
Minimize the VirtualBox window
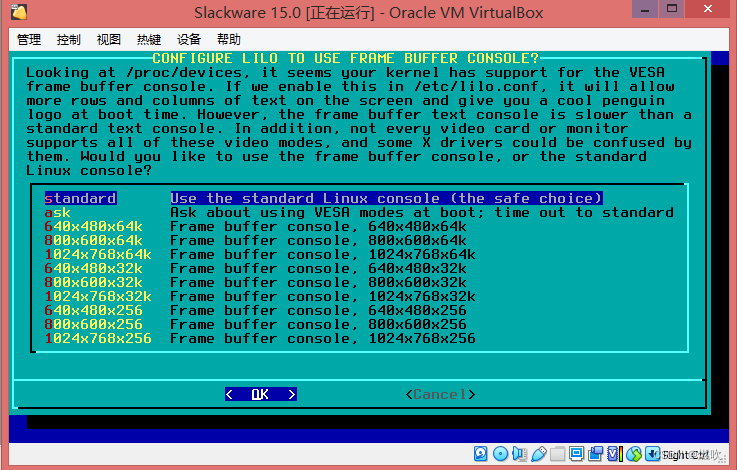pos(645,9)
